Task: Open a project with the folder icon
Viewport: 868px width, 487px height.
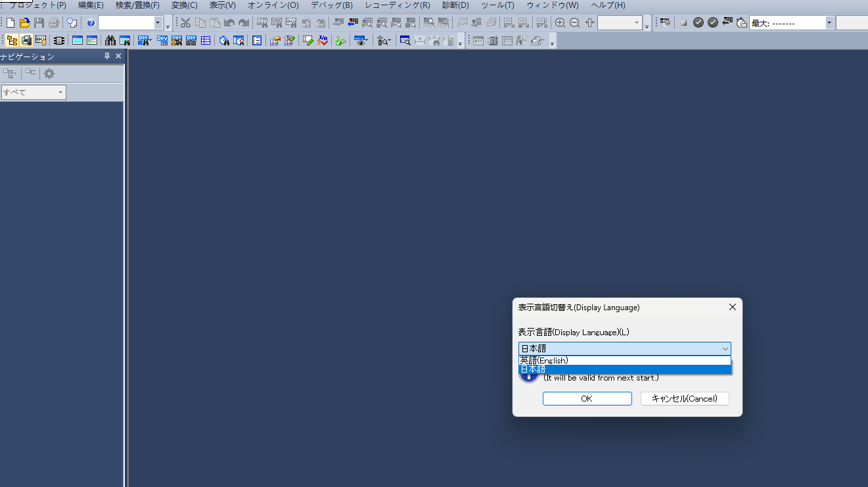Action: (25, 23)
